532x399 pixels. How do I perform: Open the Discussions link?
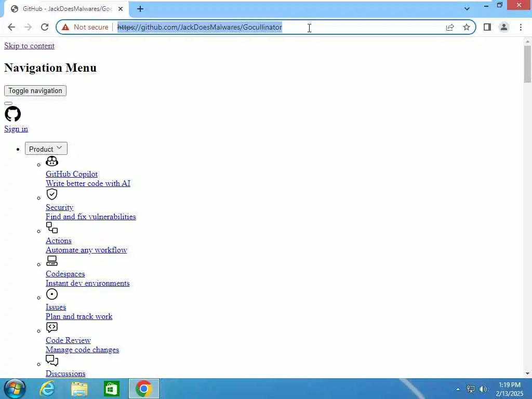pyautogui.click(x=65, y=374)
